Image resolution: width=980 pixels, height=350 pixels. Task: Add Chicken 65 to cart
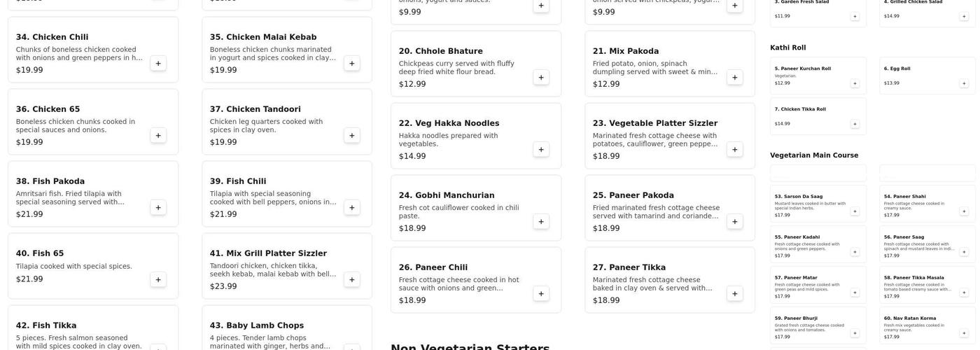pos(158,136)
